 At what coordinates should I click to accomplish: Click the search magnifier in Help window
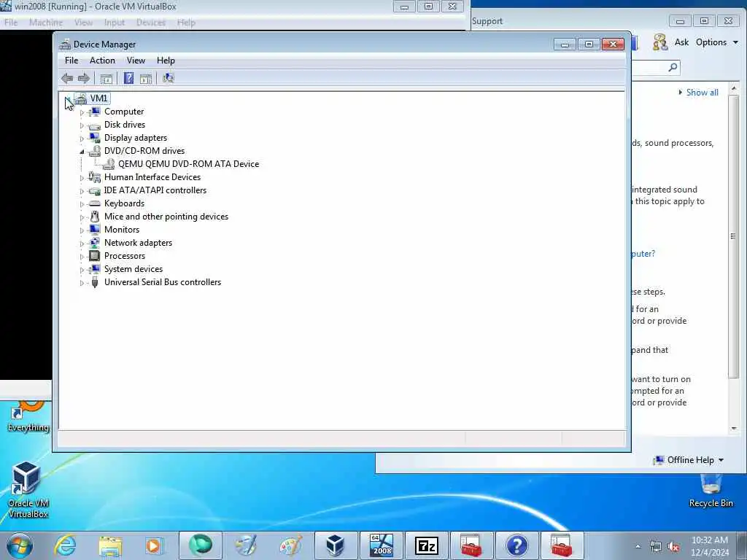(x=673, y=67)
